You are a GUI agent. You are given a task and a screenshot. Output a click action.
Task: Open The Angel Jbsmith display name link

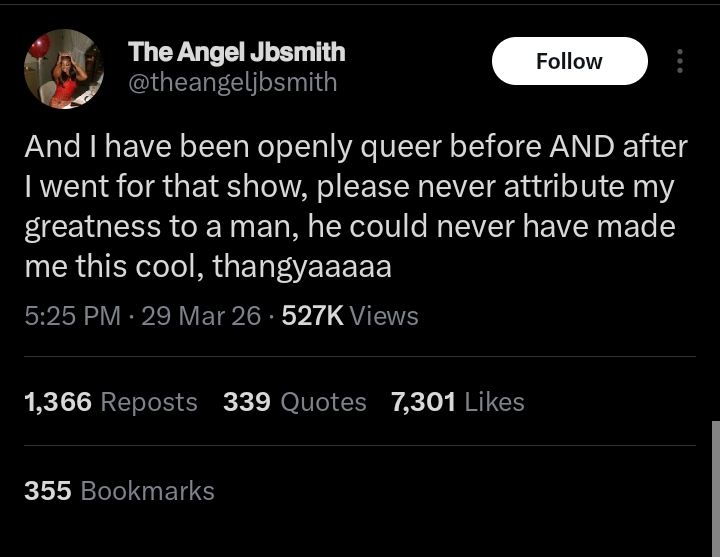(x=237, y=51)
